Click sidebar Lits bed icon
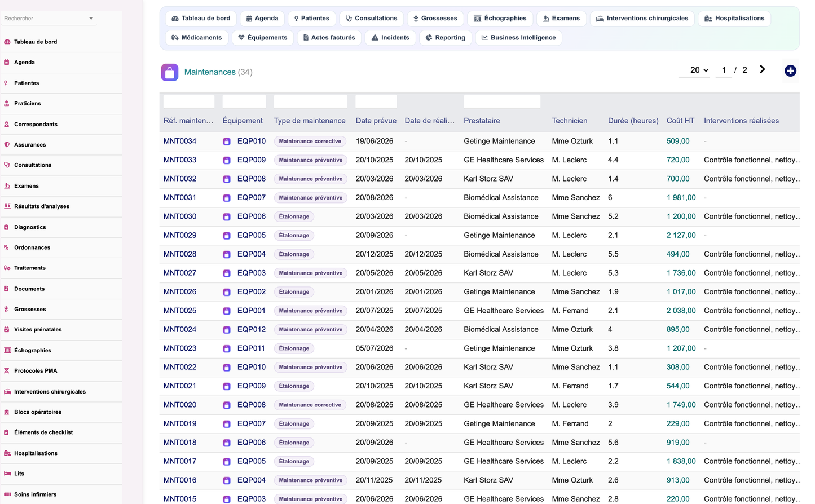Viewport: 815px width, 504px height. click(x=7, y=474)
